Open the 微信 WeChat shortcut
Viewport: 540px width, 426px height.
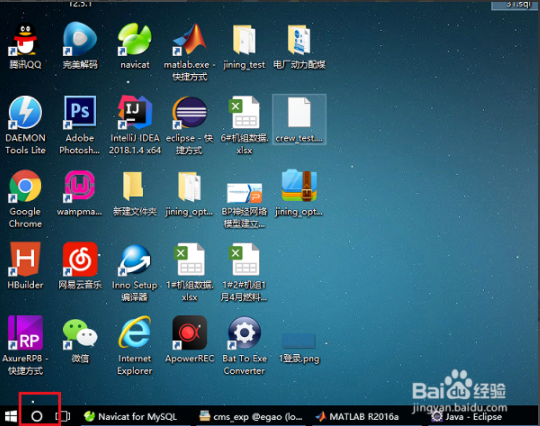80,340
